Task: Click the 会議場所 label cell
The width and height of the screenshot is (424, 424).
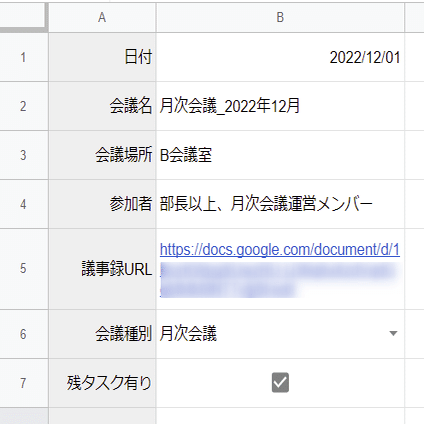Action: 102,155
